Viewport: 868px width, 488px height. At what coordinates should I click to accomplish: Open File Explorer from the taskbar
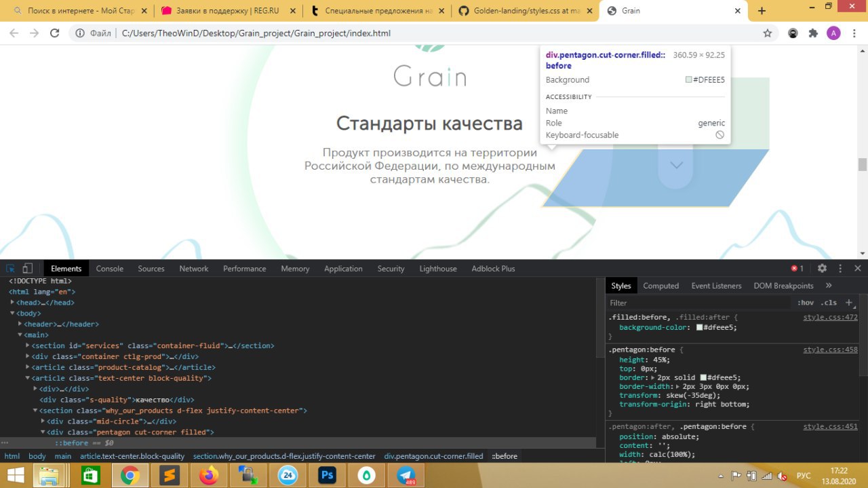point(50,476)
